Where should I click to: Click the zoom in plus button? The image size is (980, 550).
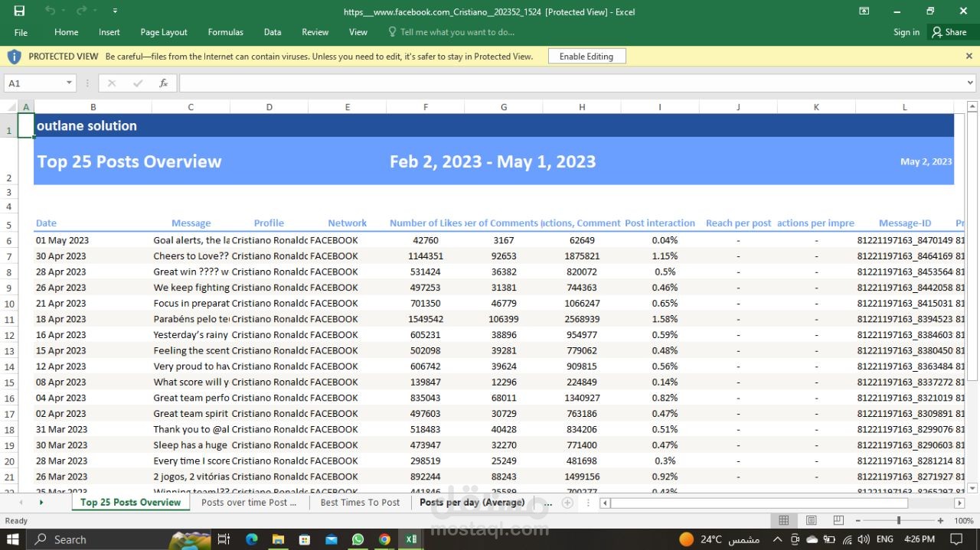[941, 521]
